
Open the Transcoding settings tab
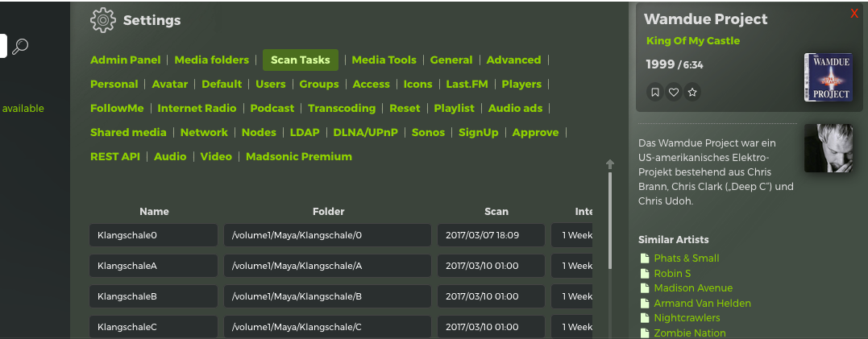tap(342, 109)
